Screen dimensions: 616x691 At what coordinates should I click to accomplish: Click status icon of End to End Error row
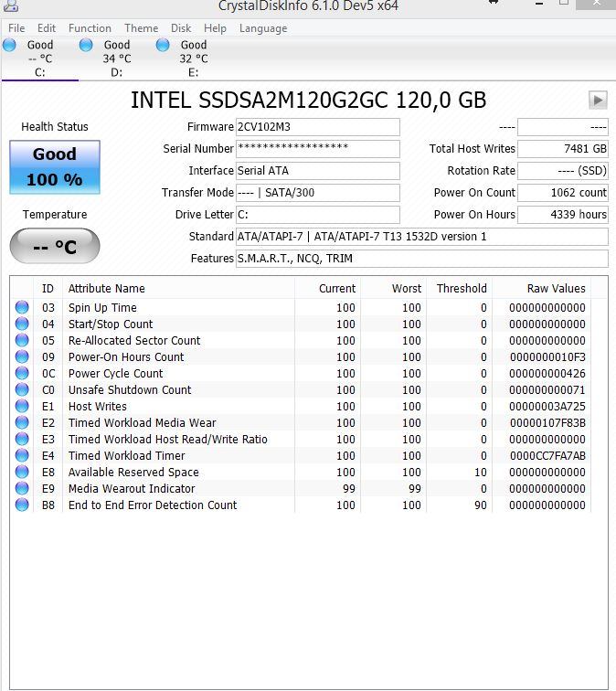click(x=22, y=505)
